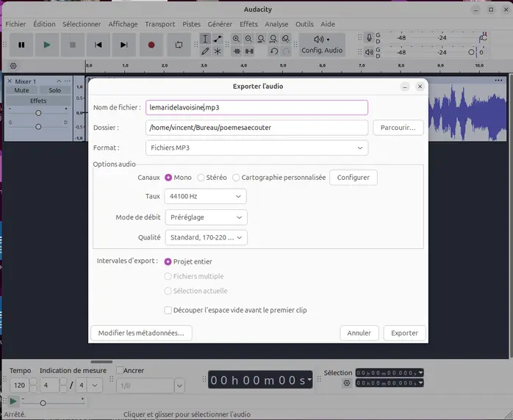Image resolution: width=513 pixels, height=420 pixels.
Task: Open the Analyse menu
Action: click(x=276, y=24)
